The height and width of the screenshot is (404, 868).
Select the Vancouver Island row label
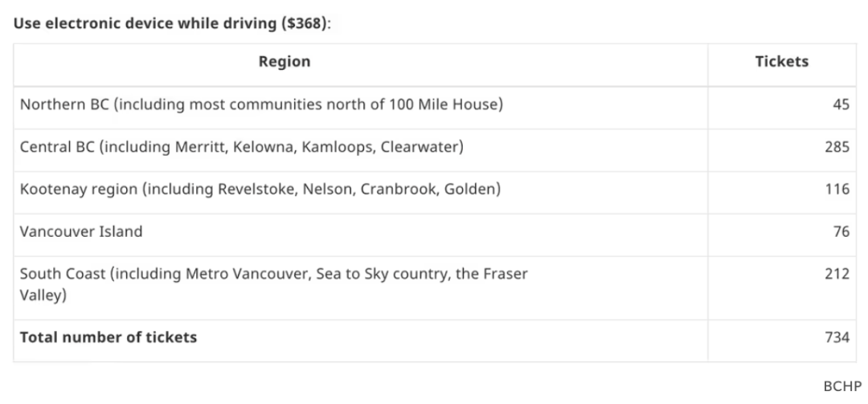coord(81,231)
